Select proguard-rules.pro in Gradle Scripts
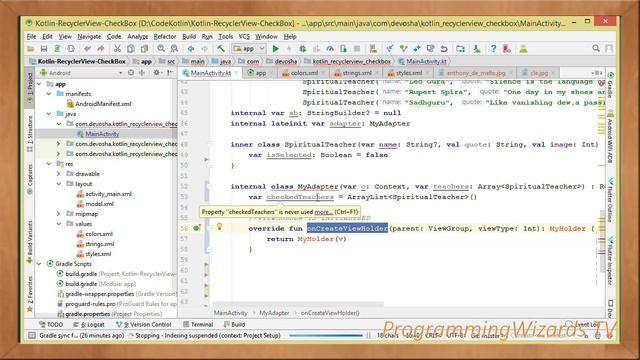The height and width of the screenshot is (360, 640). [x=116, y=304]
